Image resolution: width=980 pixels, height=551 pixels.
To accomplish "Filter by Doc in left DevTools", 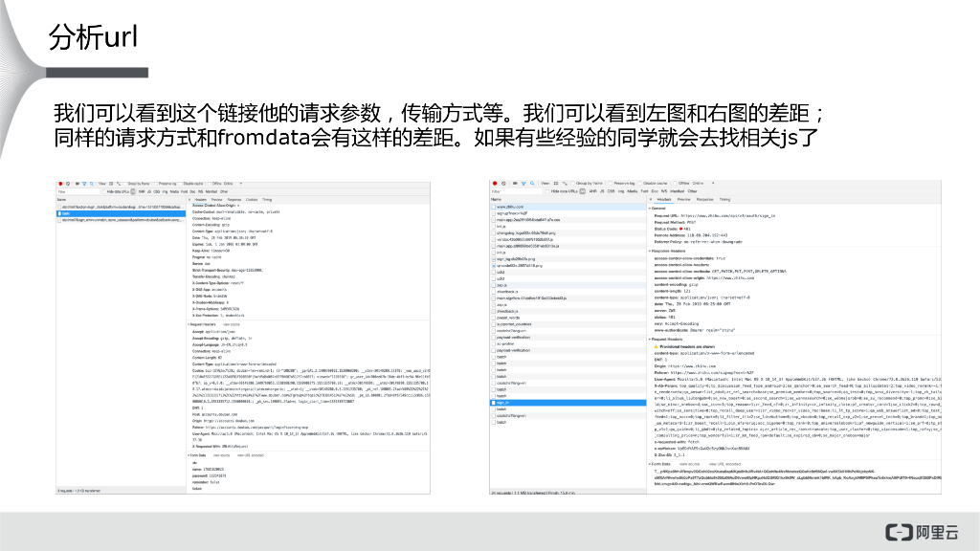I will pos(191,191).
